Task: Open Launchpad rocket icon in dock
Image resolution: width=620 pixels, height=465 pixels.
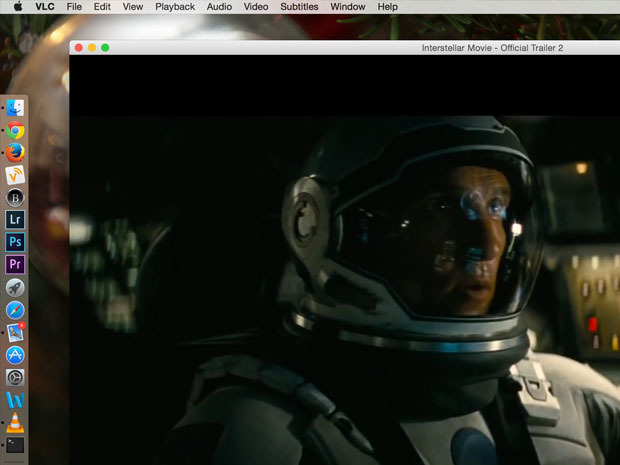Action: (x=15, y=287)
